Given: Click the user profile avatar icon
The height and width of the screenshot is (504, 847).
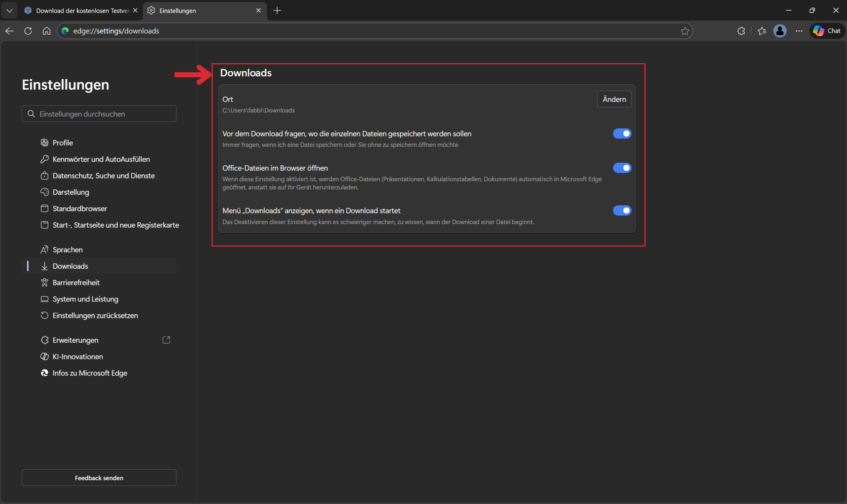Looking at the screenshot, I should (x=780, y=31).
